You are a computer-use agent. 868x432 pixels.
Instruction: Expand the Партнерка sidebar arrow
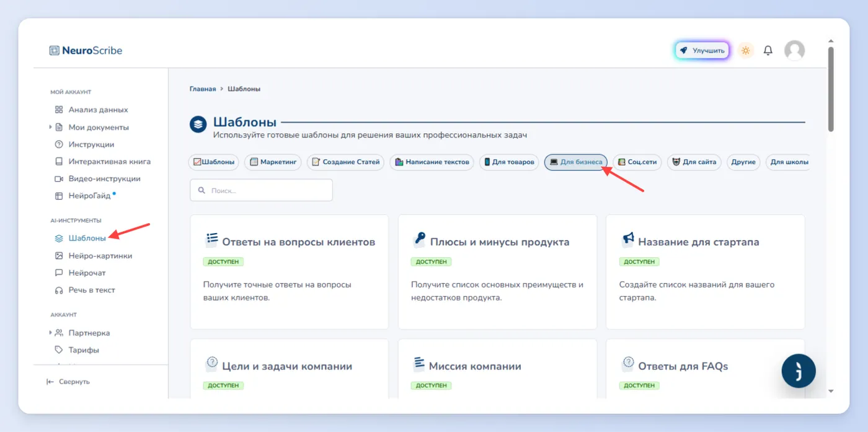click(50, 333)
